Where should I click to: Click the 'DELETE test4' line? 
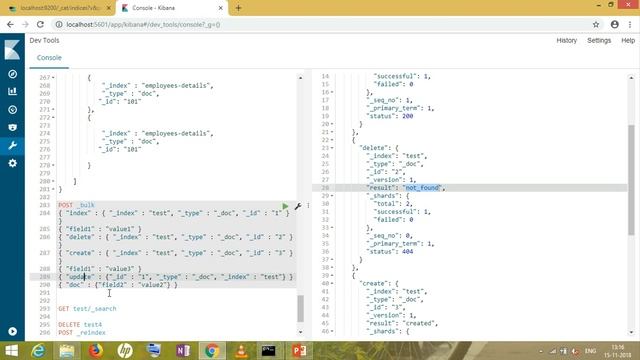(x=80, y=324)
